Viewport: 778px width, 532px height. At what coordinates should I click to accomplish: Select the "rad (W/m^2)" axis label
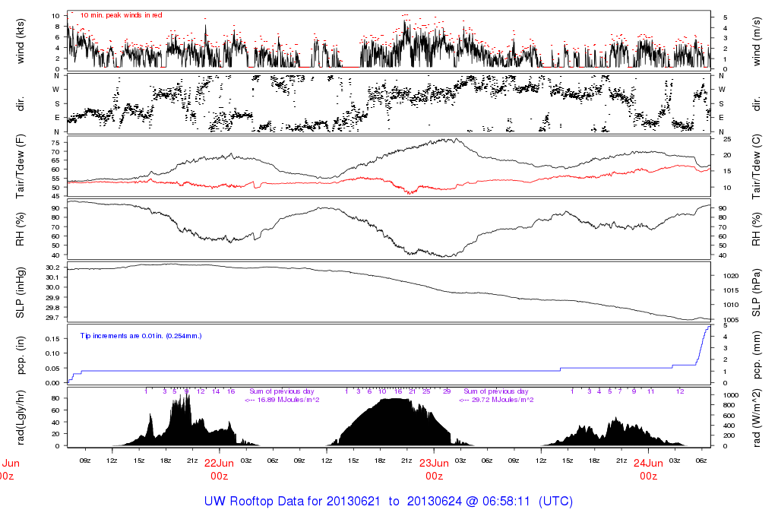(756, 418)
